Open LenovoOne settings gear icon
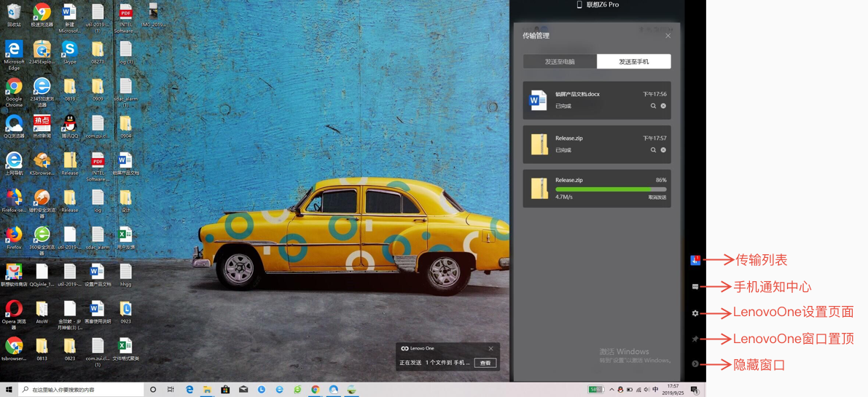868x397 pixels. [695, 313]
